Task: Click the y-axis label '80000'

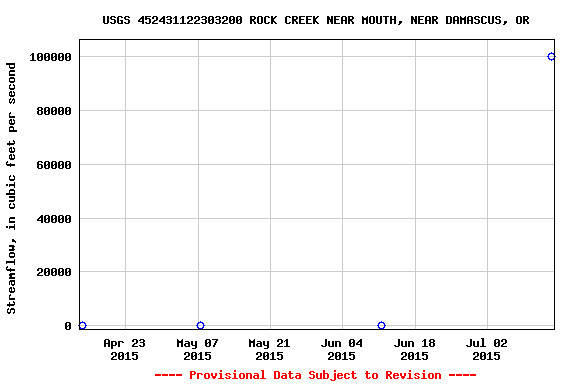Action: tap(54, 111)
